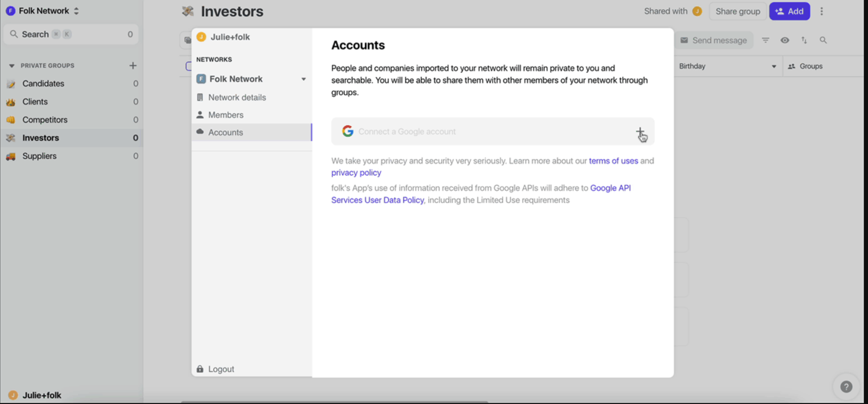The width and height of the screenshot is (868, 404).
Task: Go to Network details settings
Action: (237, 97)
